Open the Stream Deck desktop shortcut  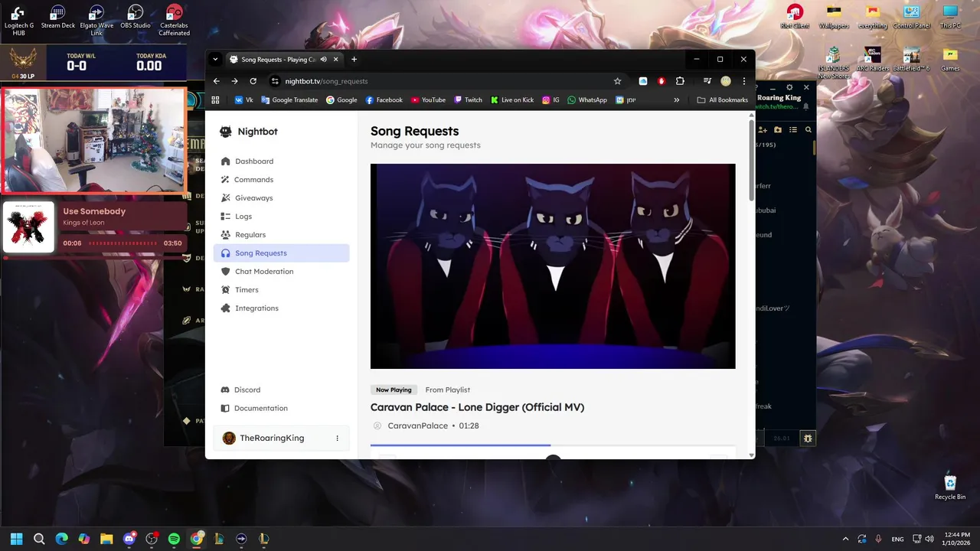pos(57,17)
